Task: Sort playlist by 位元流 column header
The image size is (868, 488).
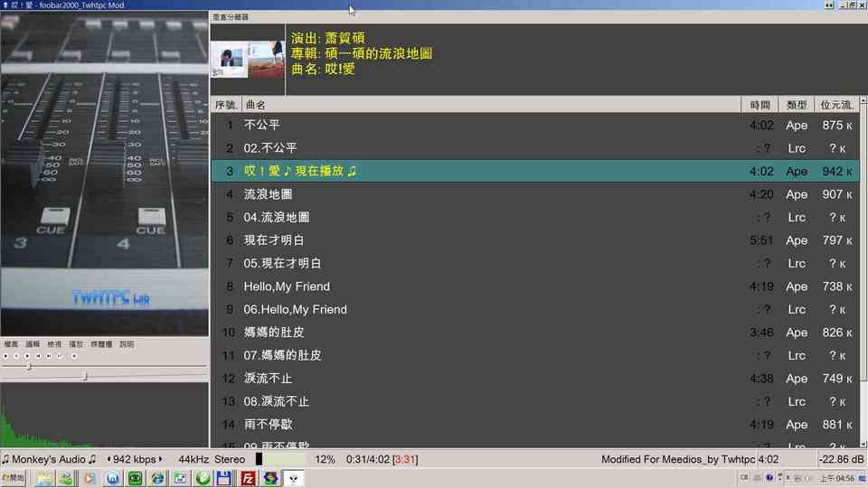Action: 836,105
